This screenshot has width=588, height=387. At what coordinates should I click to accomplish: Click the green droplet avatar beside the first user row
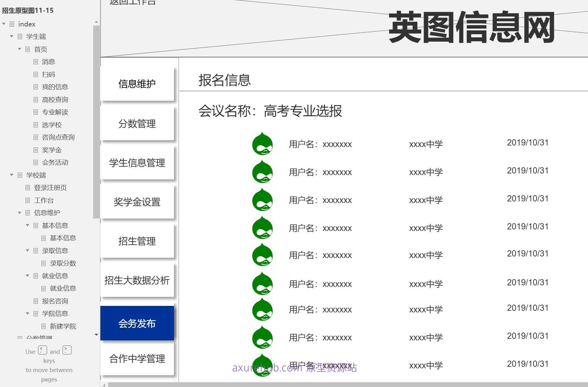[x=262, y=144]
